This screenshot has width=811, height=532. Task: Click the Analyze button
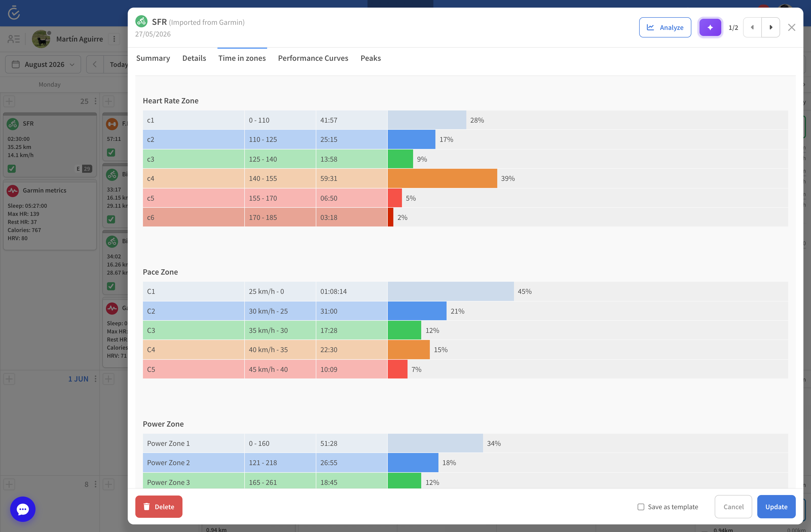[665, 27]
